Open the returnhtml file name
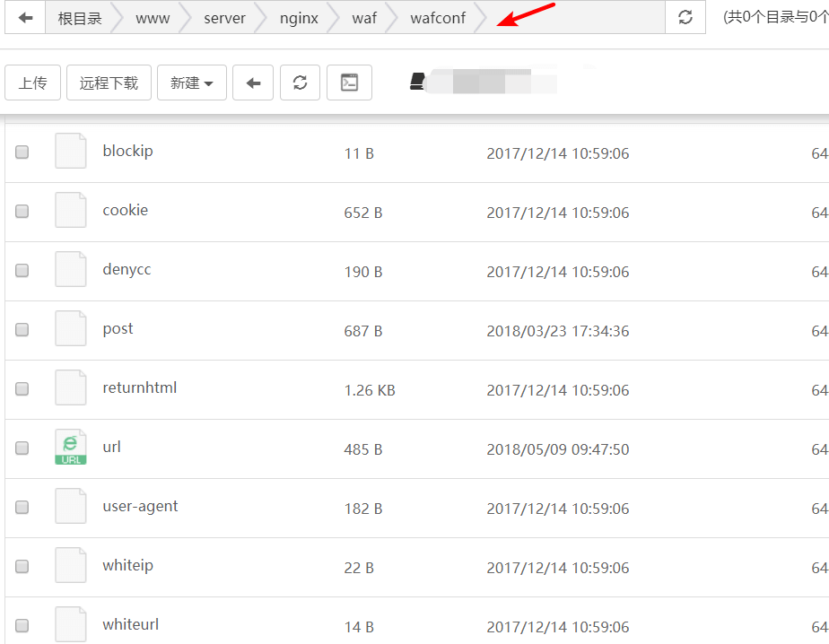829x644 pixels. coord(140,387)
